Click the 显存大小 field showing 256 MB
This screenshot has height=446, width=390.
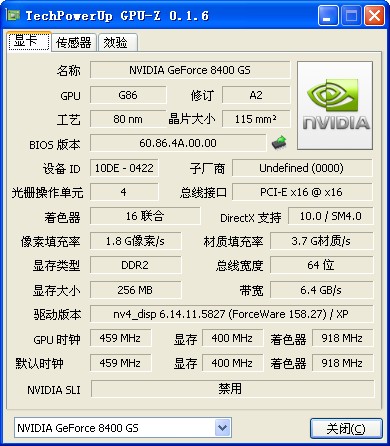[x=136, y=290]
